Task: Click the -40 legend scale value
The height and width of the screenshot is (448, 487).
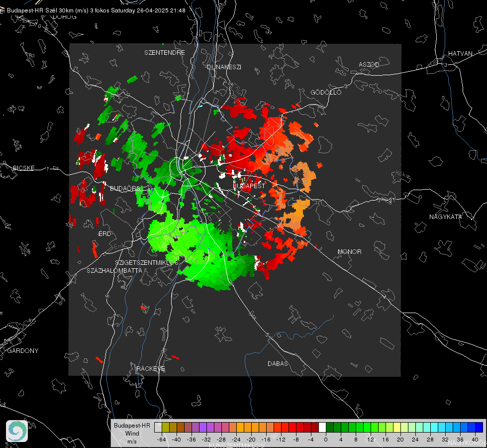Action: tap(177, 440)
